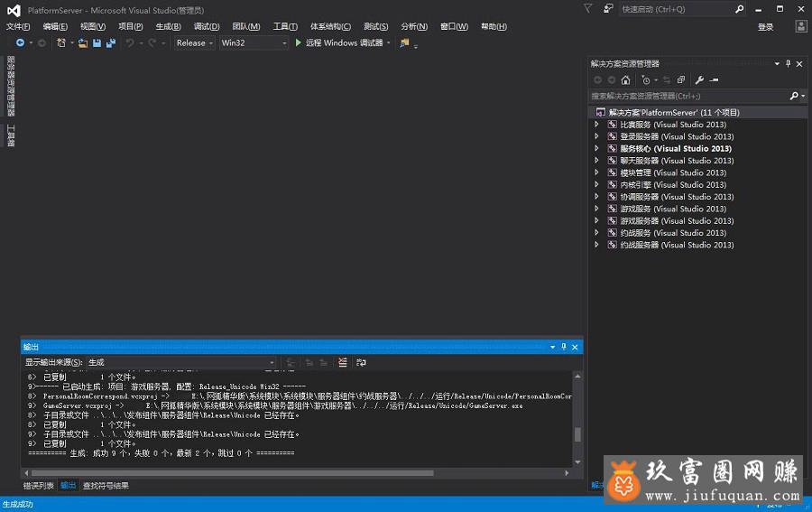The image size is (812, 512).
Task: Click the Navigate Backward toolbar icon
Action: tap(20, 43)
